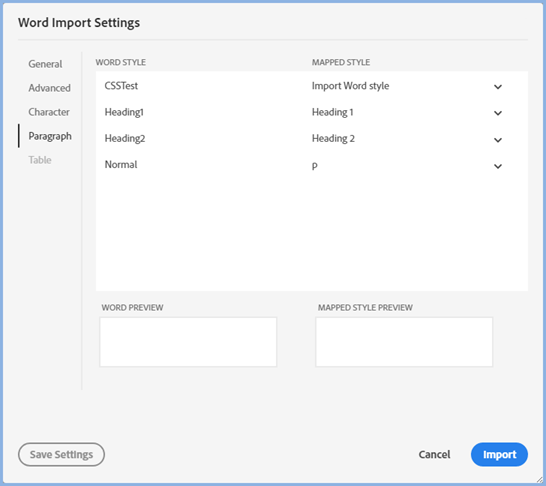Cancel the Word import dialog
This screenshot has height=486, width=546.
(434, 454)
